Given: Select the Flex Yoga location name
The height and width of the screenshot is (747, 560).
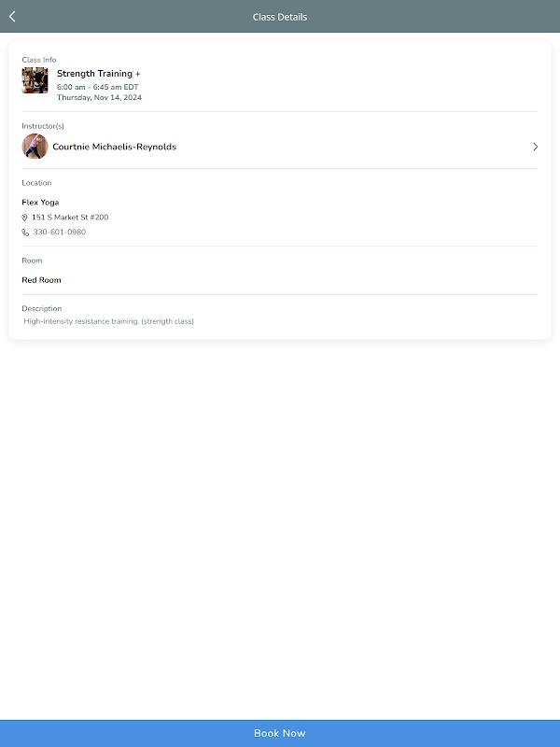Looking at the screenshot, I should tap(40, 203).
